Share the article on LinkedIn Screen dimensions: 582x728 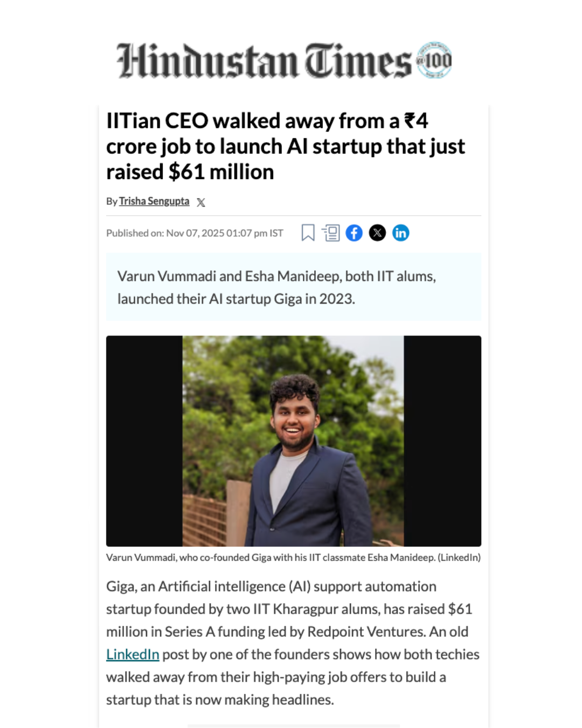point(400,233)
